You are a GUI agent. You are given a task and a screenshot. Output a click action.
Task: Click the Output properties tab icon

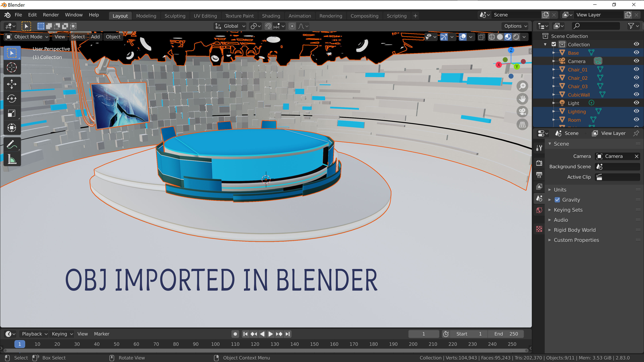[539, 175]
